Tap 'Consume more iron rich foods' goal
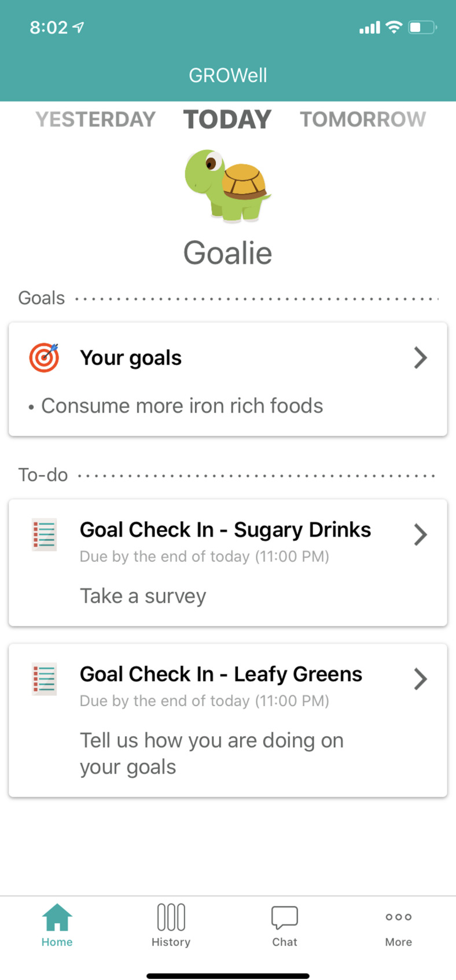The height and width of the screenshot is (980, 456). 182,406
